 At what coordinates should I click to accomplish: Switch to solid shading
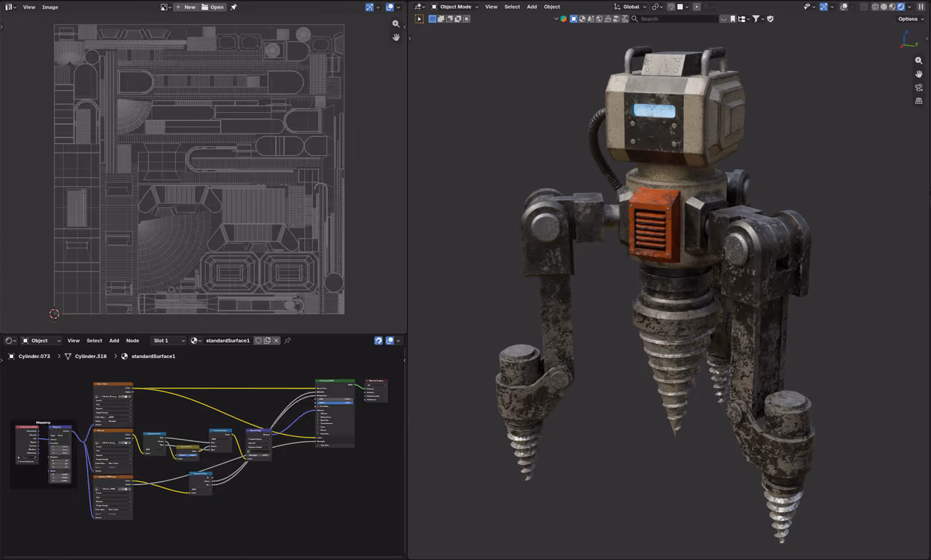point(884,7)
